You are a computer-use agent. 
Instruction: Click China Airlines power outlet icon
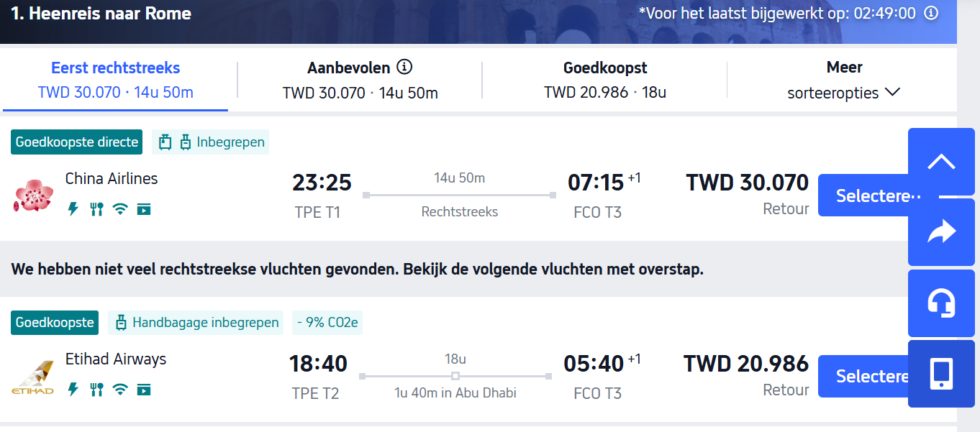click(x=73, y=209)
